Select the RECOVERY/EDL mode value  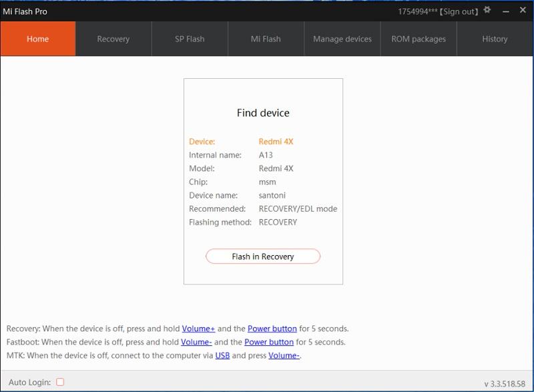(298, 209)
